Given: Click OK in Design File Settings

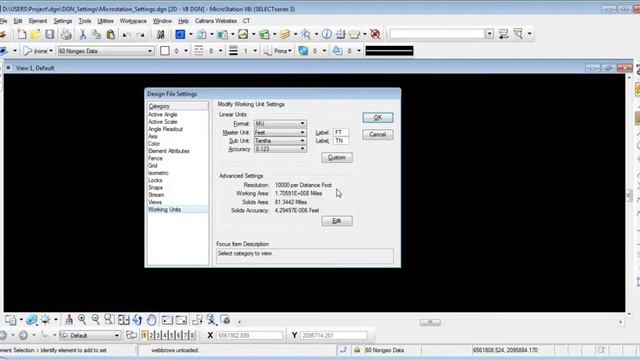Looking at the screenshot, I should [x=378, y=118].
